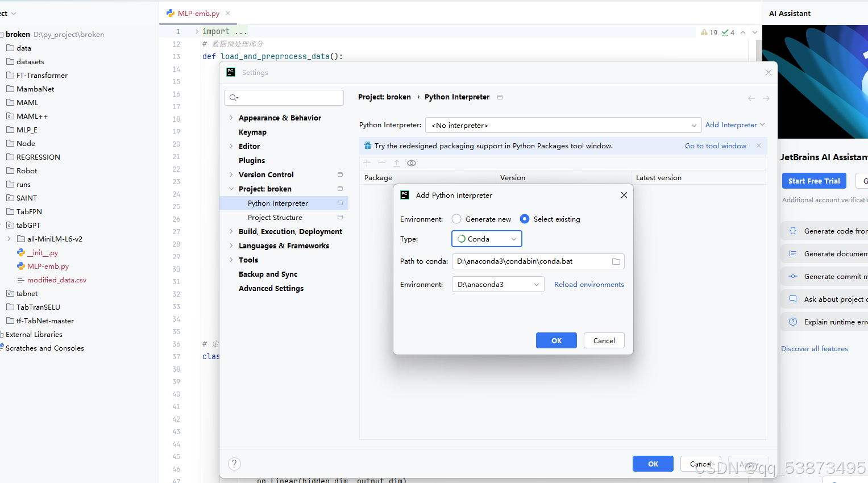Navigate back in Settings history arrow
This screenshot has height=483, width=868.
(751, 98)
